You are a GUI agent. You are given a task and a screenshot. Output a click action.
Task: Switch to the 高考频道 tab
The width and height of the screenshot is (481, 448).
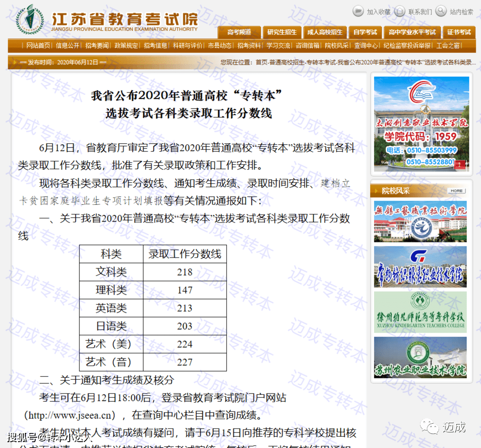click(239, 32)
